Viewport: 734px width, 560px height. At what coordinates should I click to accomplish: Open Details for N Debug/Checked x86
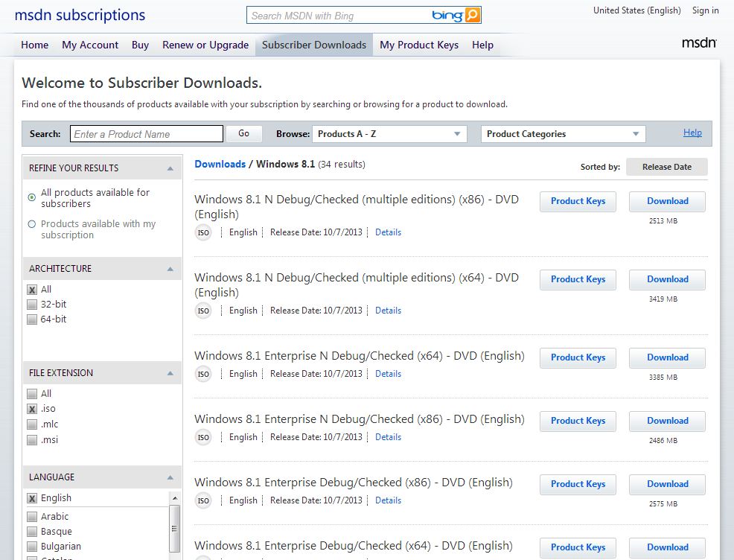388,232
